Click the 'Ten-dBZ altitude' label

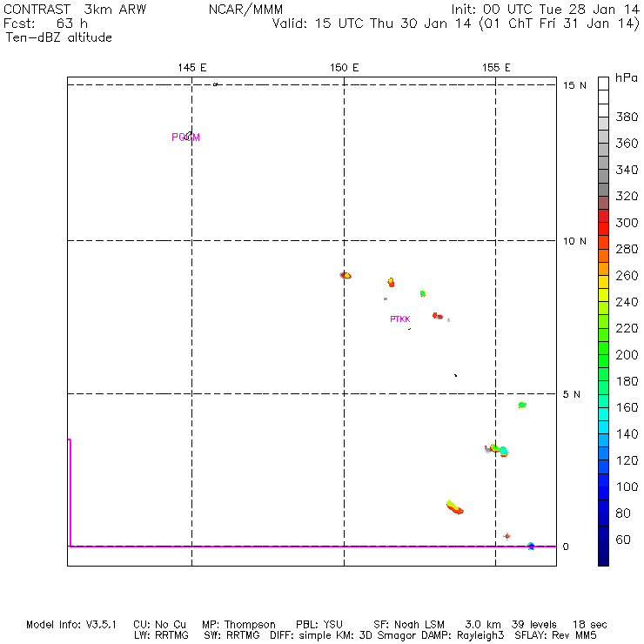pos(58,37)
